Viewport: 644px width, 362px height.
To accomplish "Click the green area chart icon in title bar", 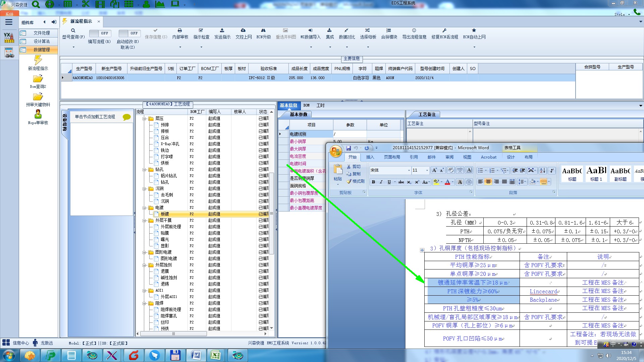I will tap(160, 4).
